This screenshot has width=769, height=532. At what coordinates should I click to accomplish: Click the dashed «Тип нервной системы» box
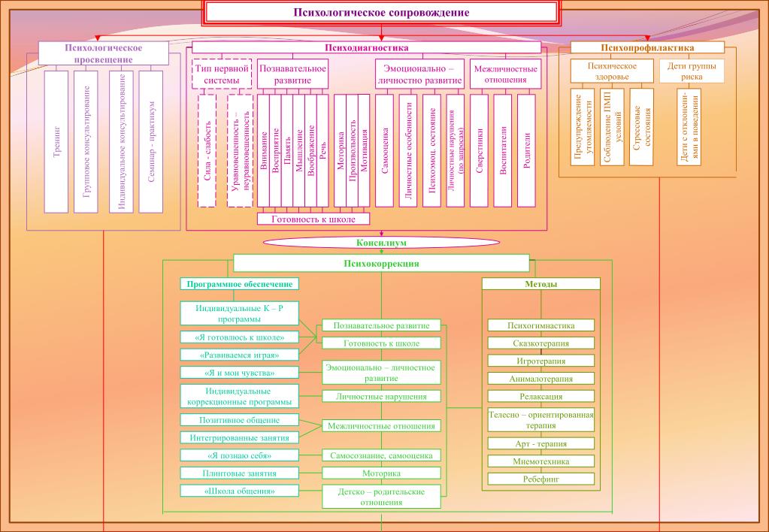(222, 74)
